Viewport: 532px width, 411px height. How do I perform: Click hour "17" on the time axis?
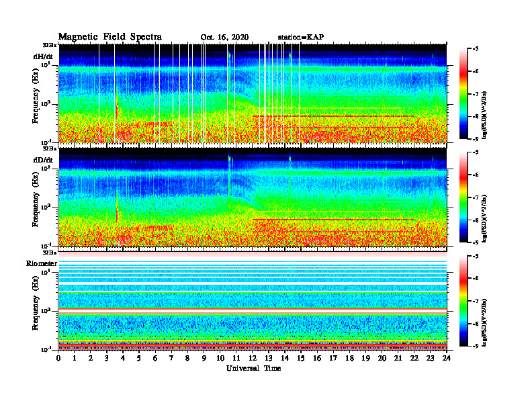click(x=333, y=358)
